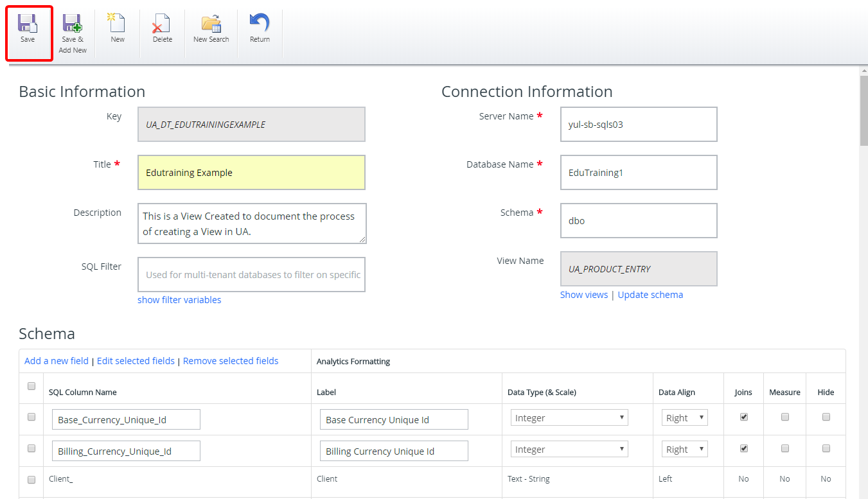
Task: Click the Connection Information section heading
Action: (527, 91)
